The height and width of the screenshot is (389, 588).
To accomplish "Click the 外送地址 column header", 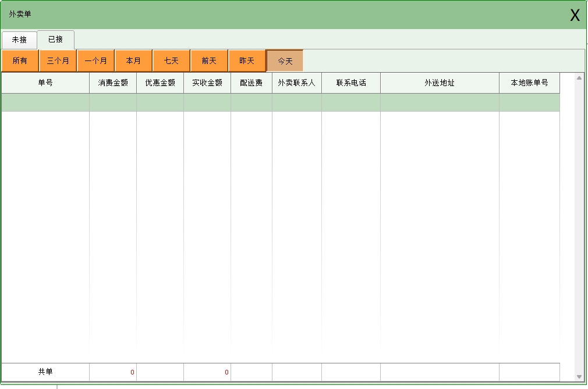I will 440,83.
